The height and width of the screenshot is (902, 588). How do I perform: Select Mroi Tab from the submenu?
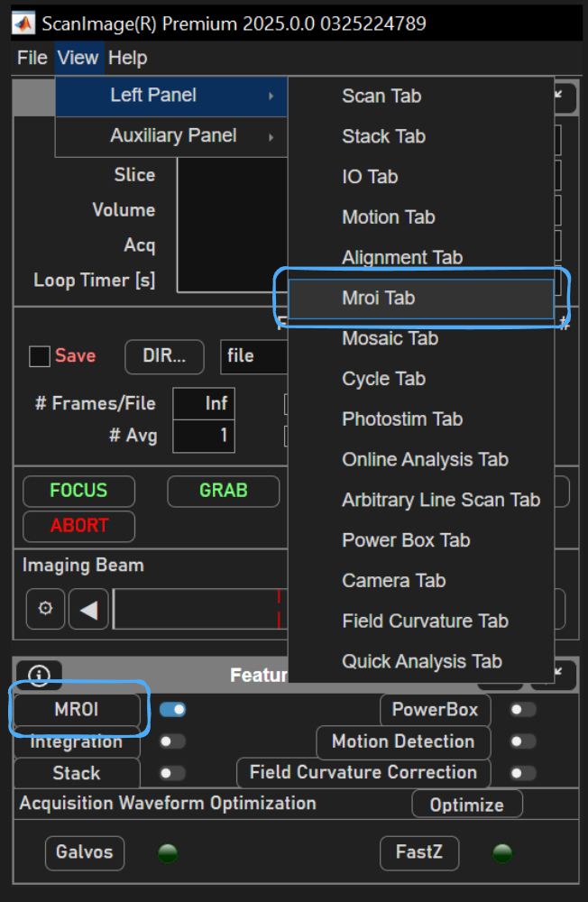point(379,298)
